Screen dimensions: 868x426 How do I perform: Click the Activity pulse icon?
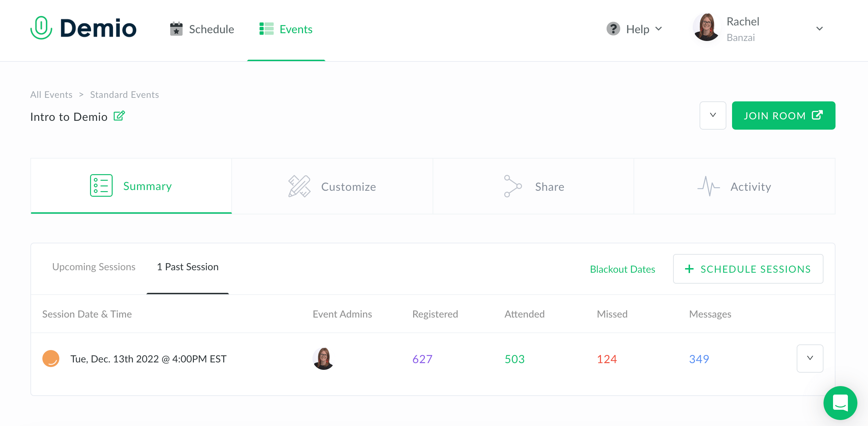710,185
